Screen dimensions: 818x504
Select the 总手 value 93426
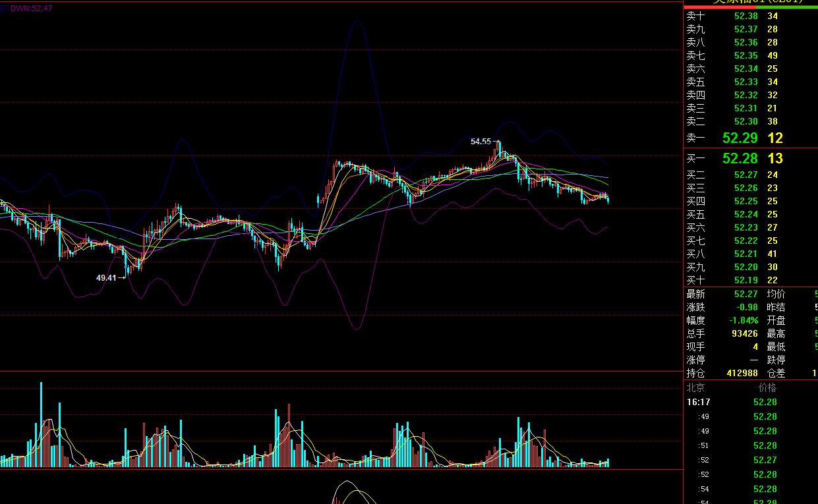click(745, 333)
